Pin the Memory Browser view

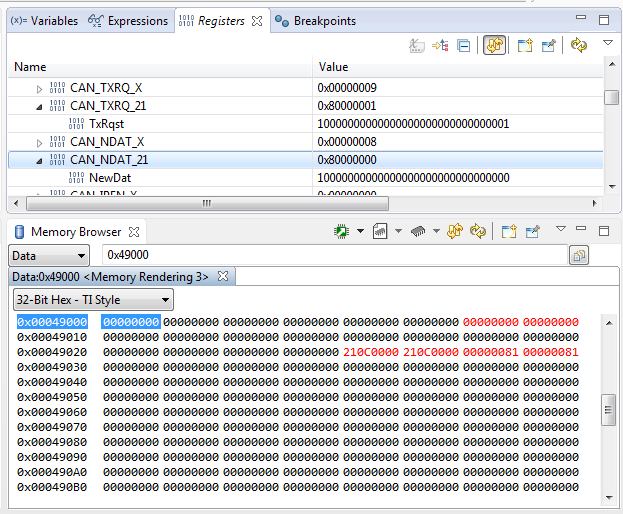[x=533, y=231]
